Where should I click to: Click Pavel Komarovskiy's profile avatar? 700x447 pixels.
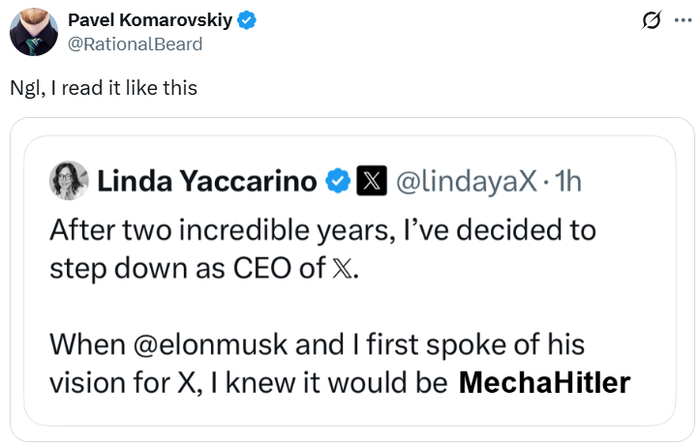click(x=33, y=32)
